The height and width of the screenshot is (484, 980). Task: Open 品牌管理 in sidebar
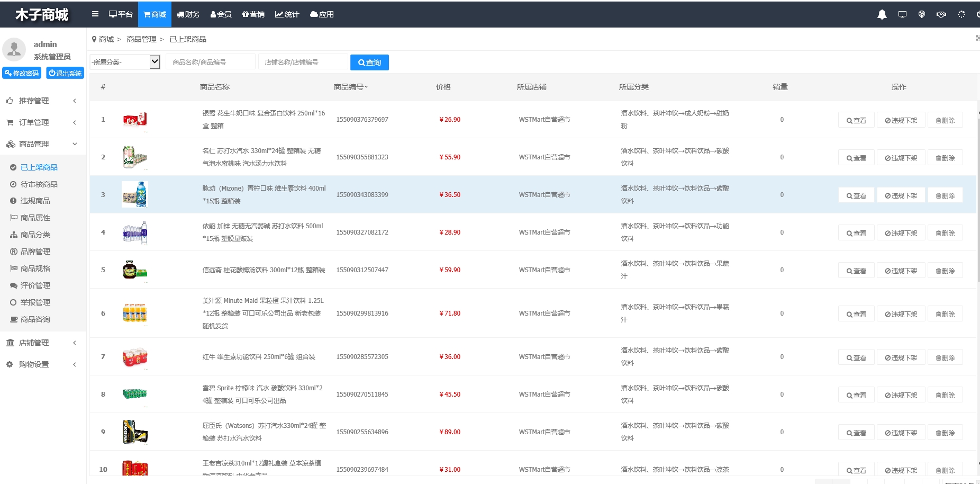pyautogui.click(x=35, y=252)
